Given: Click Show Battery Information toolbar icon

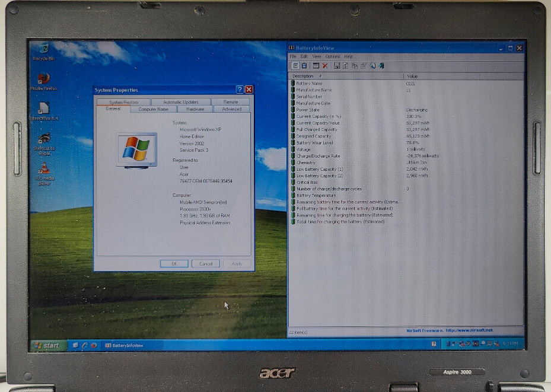Looking at the screenshot, I should (x=295, y=66).
